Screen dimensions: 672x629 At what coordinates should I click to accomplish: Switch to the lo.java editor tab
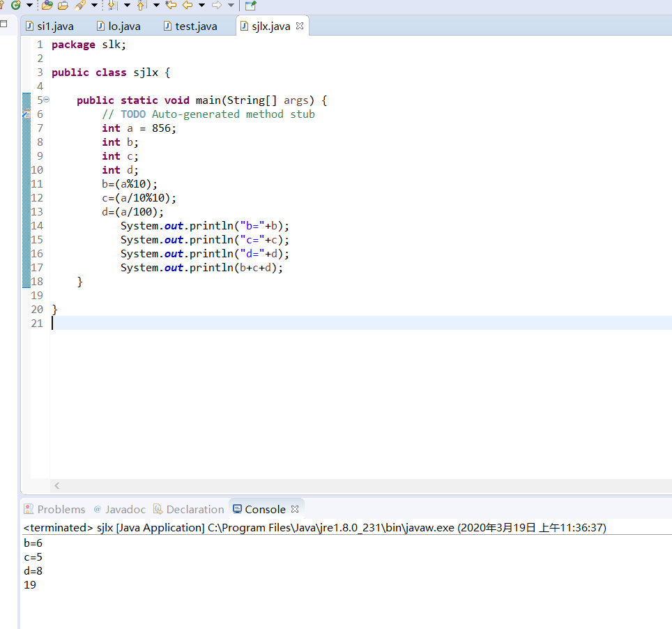coord(119,26)
